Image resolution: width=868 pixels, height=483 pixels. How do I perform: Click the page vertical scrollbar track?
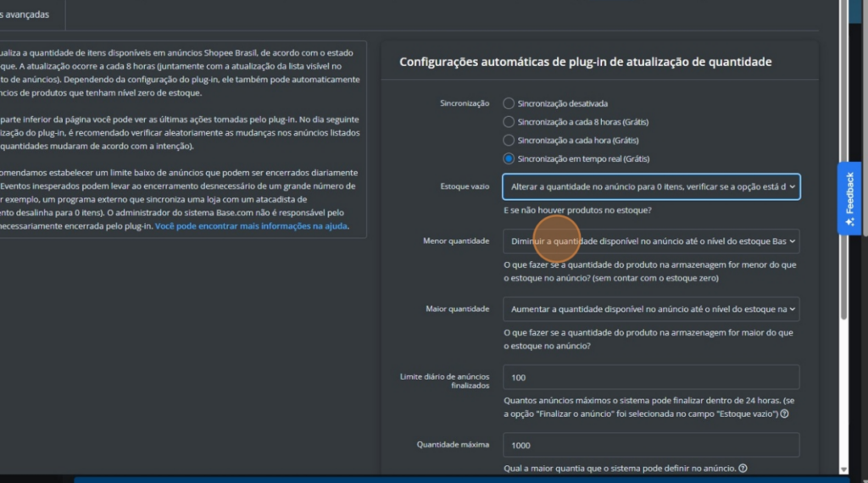[843, 390]
